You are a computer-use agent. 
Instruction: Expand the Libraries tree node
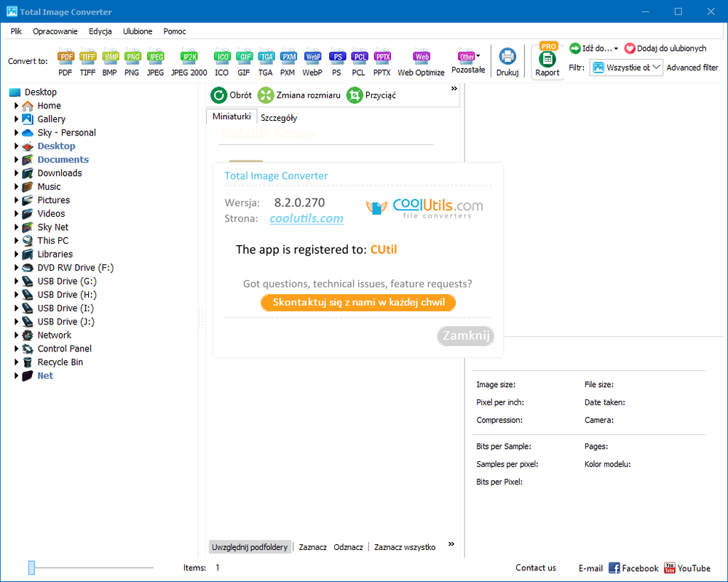tap(16, 254)
